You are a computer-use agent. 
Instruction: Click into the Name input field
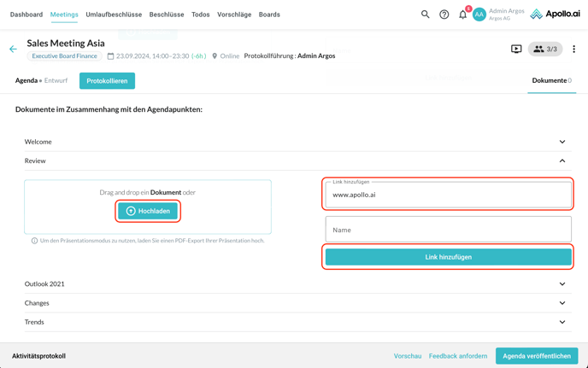(448, 230)
